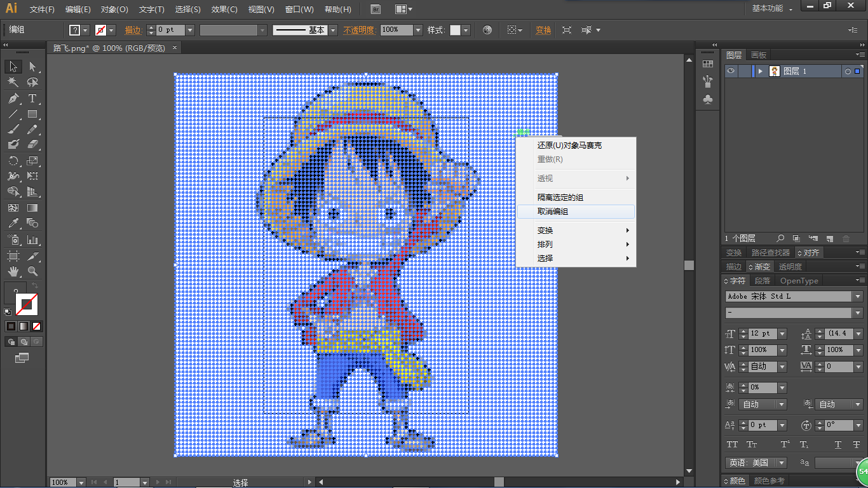Select the Paintbrush tool
The image size is (868, 488).
click(13, 130)
